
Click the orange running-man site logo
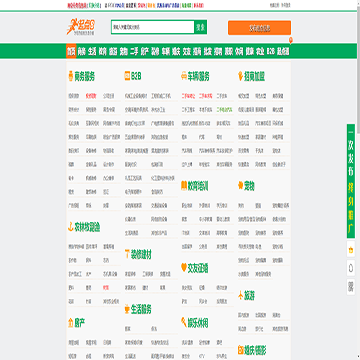pos(81,27)
